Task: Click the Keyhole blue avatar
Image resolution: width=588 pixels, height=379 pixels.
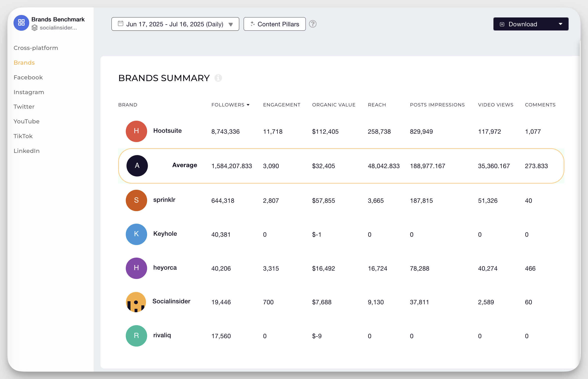Action: (x=136, y=234)
